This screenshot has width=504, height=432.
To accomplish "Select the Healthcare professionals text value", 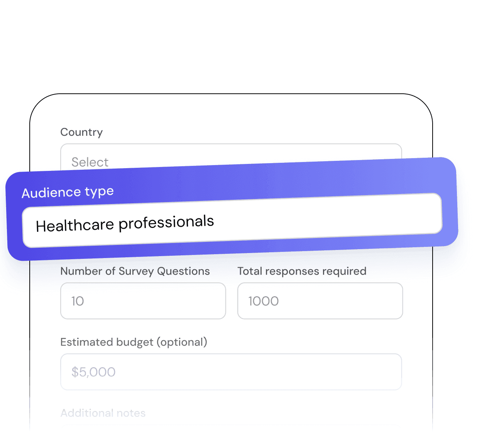I will (x=125, y=224).
